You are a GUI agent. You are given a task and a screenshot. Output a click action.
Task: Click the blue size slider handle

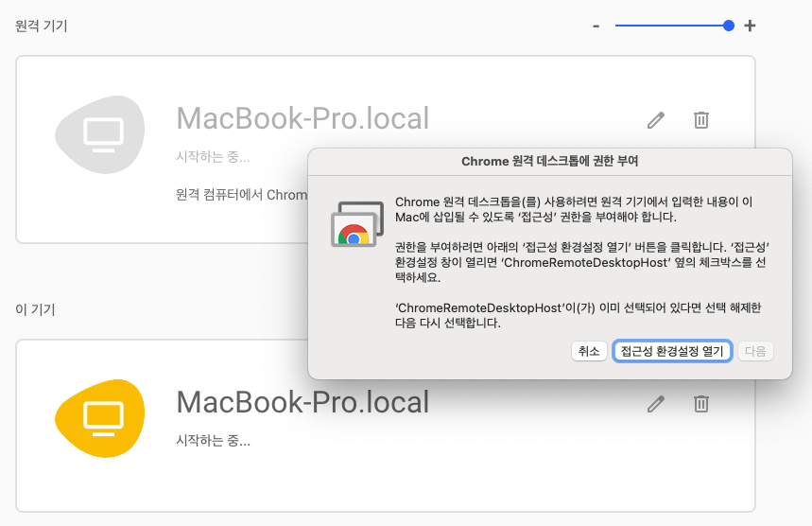click(x=729, y=26)
